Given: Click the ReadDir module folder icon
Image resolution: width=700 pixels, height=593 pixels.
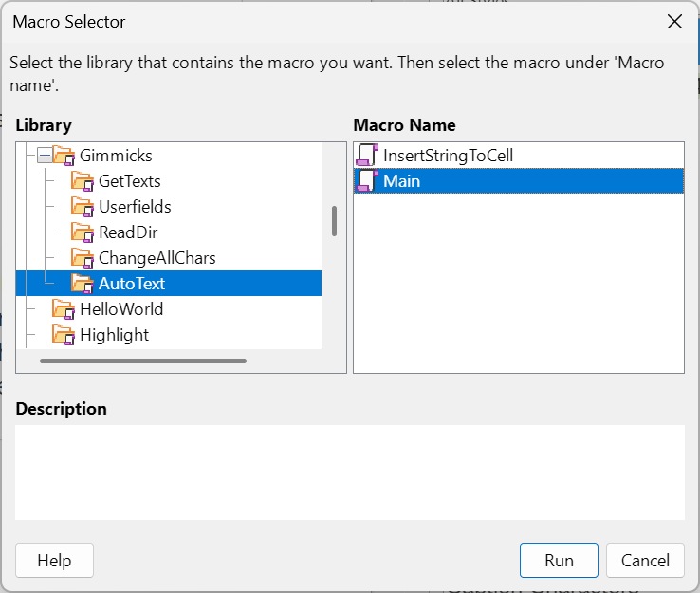Looking at the screenshot, I should 83,232.
